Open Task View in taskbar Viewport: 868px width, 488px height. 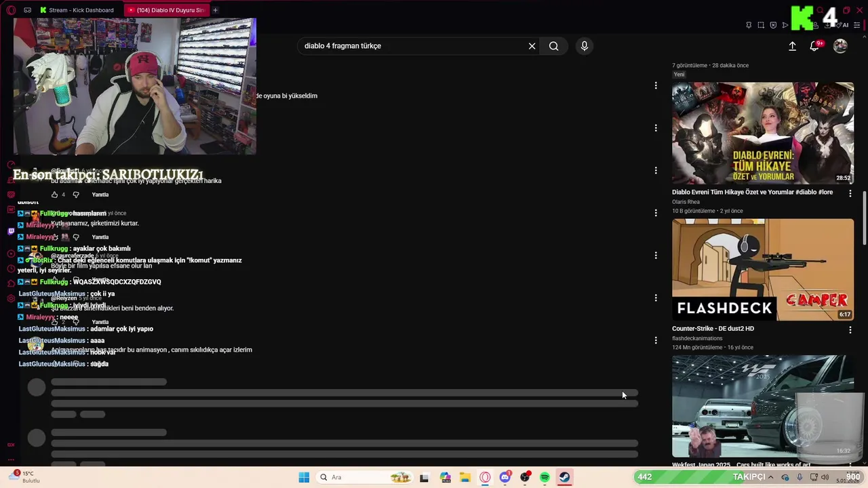[425, 477]
